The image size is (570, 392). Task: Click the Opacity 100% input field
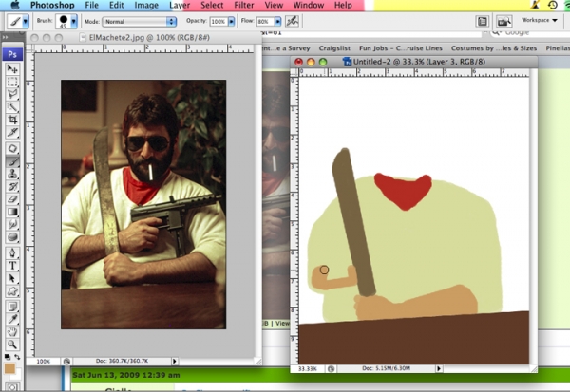coord(218,22)
